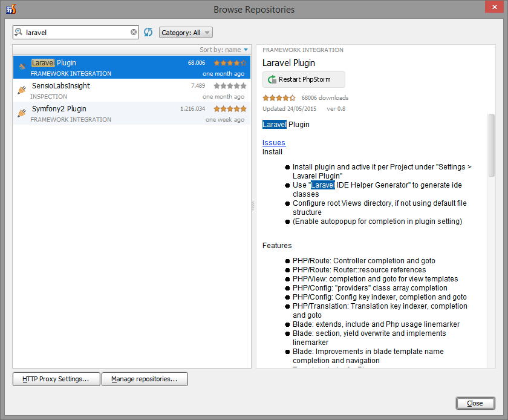The height and width of the screenshot is (420, 508).
Task: Click the SensioLabsInsight plug icon
Action: [22, 90]
